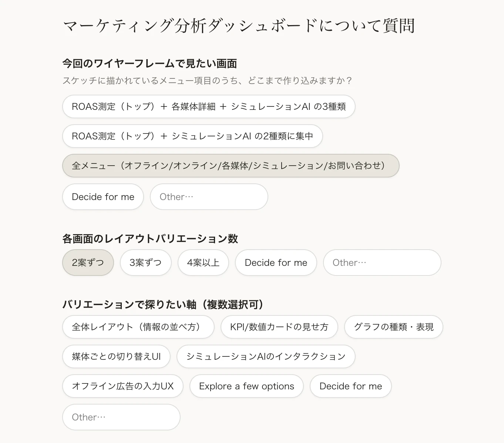Select the 全メニュー option pill
This screenshot has height=443, width=504.
coord(231,166)
